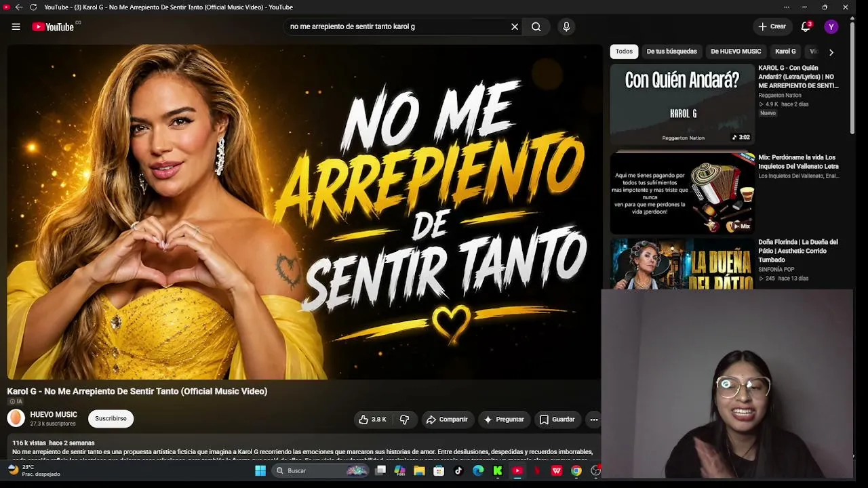Select the Todos filter chip
Screen dimensions: 868x488
click(624, 52)
